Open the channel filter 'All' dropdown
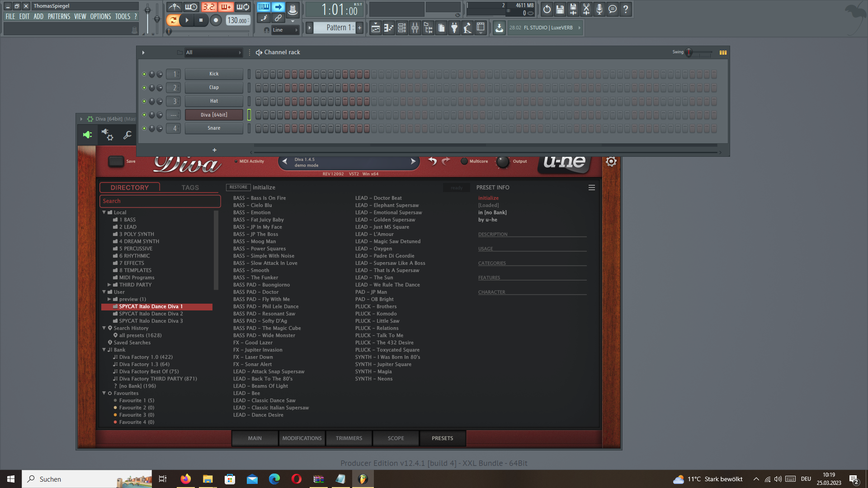Image resolution: width=868 pixels, height=488 pixels. [x=213, y=52]
